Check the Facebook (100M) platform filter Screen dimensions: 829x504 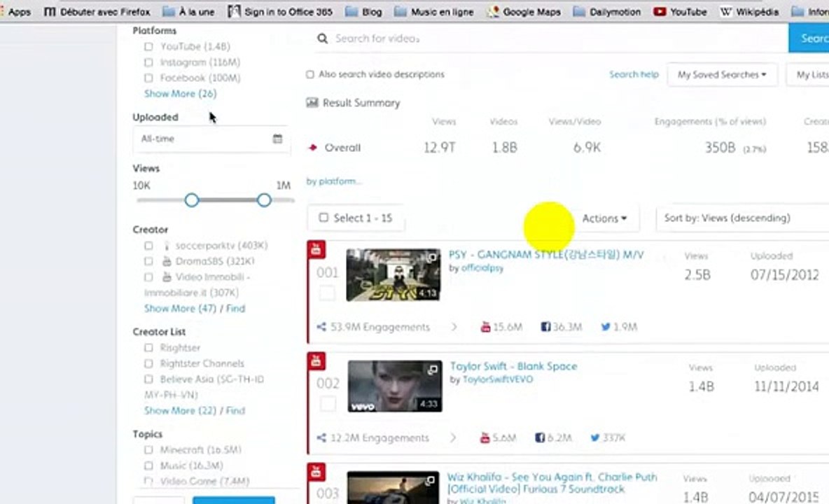(148, 78)
